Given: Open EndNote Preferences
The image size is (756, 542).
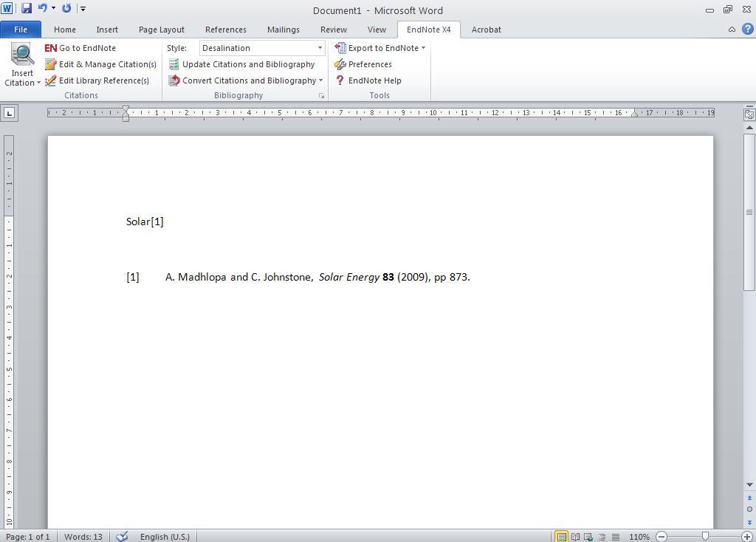Looking at the screenshot, I should pos(363,64).
